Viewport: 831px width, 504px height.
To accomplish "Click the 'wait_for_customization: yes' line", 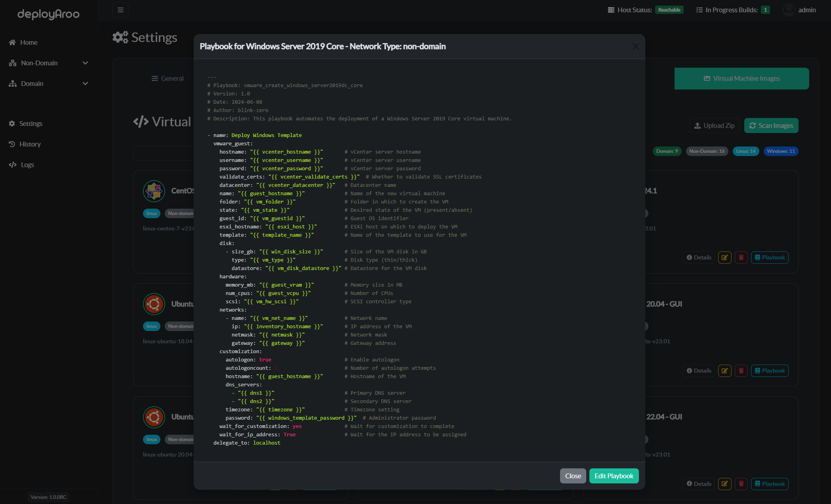I will 261,426.
